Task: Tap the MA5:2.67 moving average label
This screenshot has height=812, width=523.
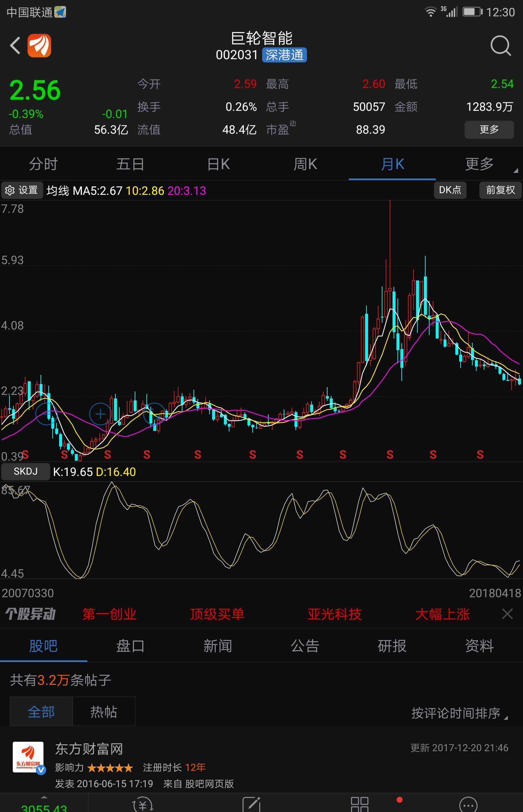Action: [97, 191]
